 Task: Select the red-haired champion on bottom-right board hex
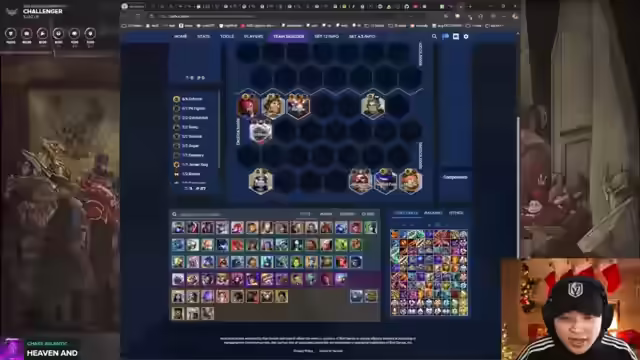[411, 181]
